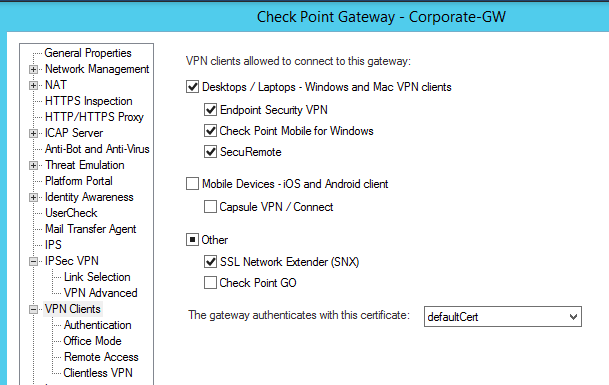The height and width of the screenshot is (385, 609).
Task: Open Platform Portal page
Action: click(x=78, y=181)
